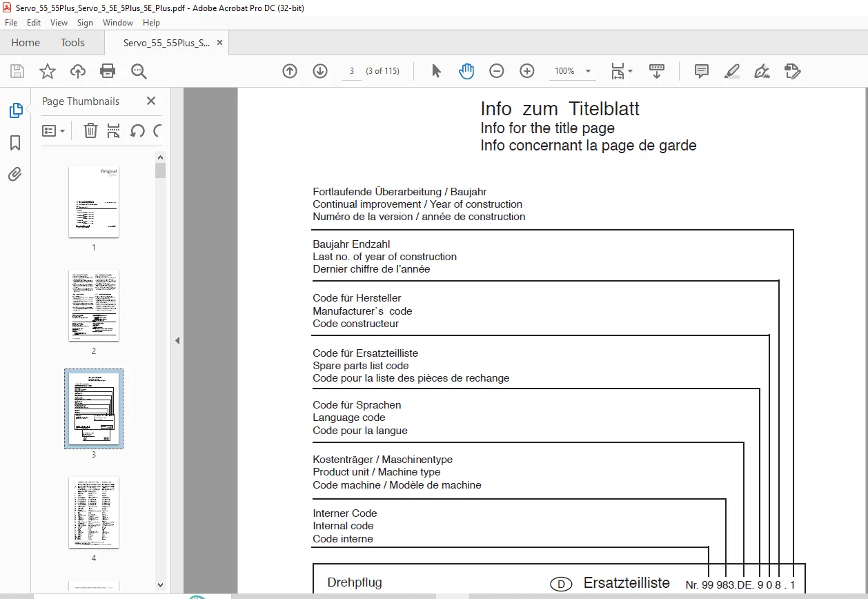Screen dimensions: 868x599
Task: Select page 3 thumbnail
Action: [x=94, y=409]
